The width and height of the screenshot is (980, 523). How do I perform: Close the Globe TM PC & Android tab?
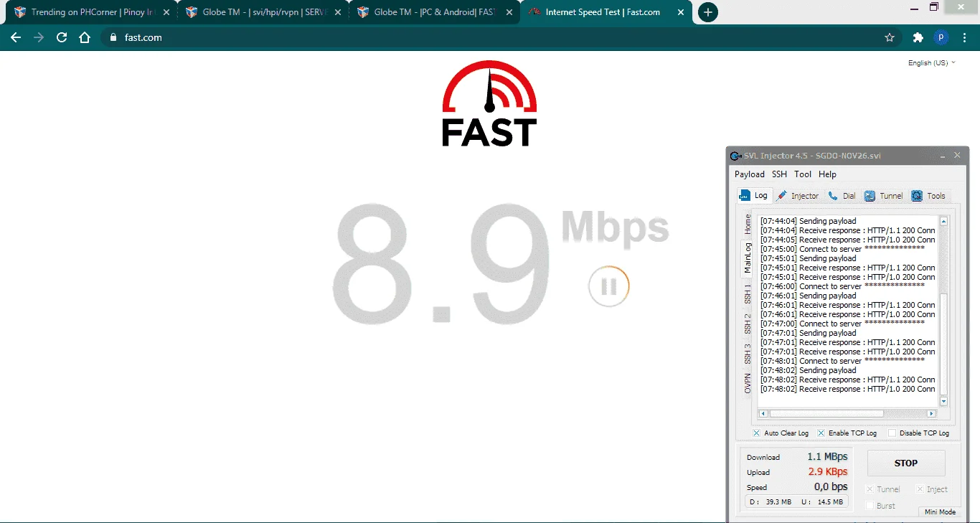pyautogui.click(x=509, y=12)
